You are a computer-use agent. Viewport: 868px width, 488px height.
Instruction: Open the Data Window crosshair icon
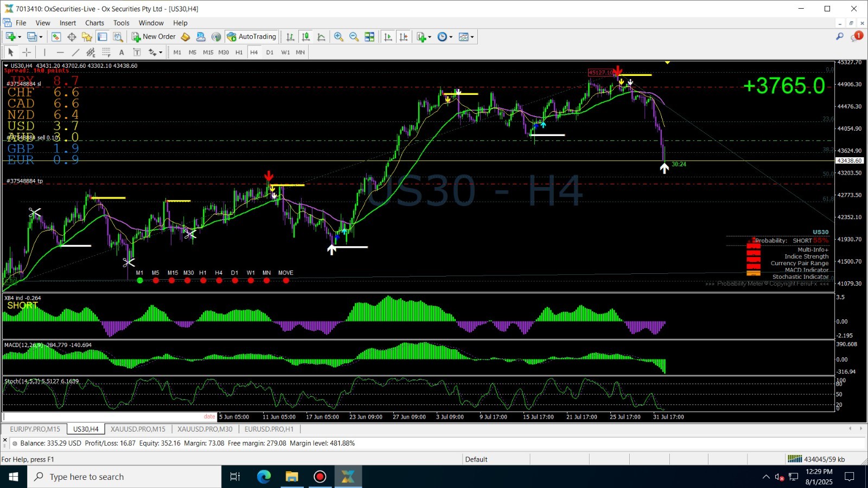pos(72,37)
